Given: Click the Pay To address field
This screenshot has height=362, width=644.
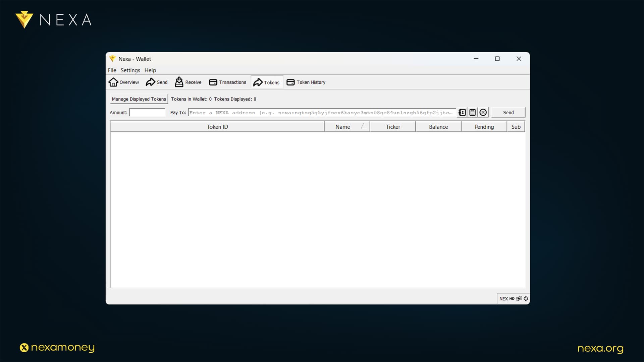Looking at the screenshot, I should coord(322,113).
